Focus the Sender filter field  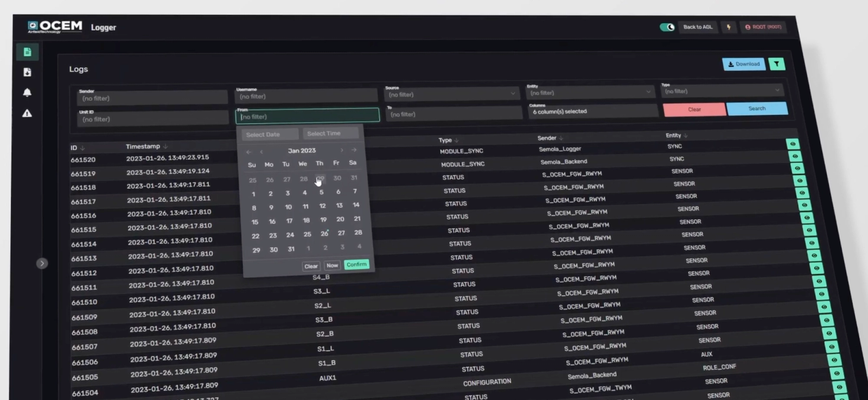click(152, 98)
